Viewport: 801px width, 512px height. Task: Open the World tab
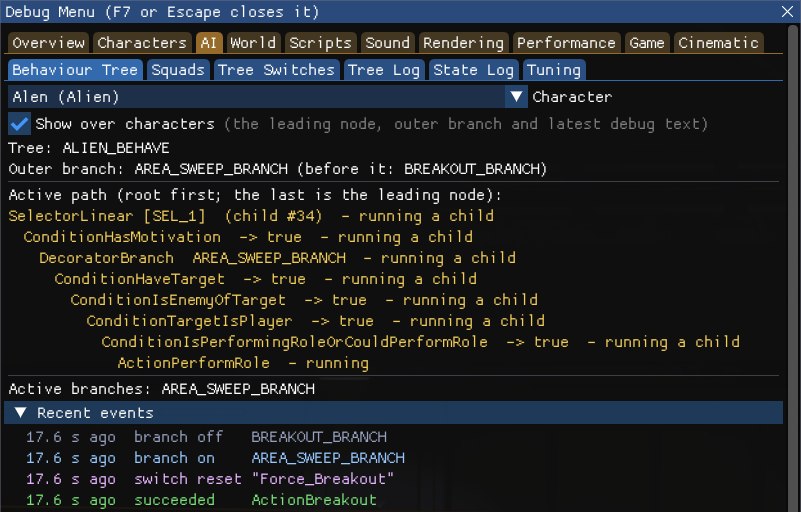tap(253, 43)
